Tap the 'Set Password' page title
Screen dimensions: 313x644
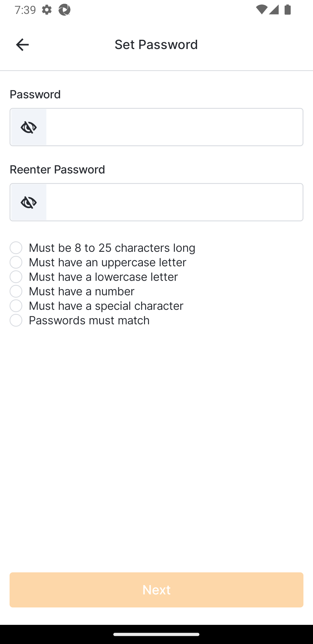(156, 44)
